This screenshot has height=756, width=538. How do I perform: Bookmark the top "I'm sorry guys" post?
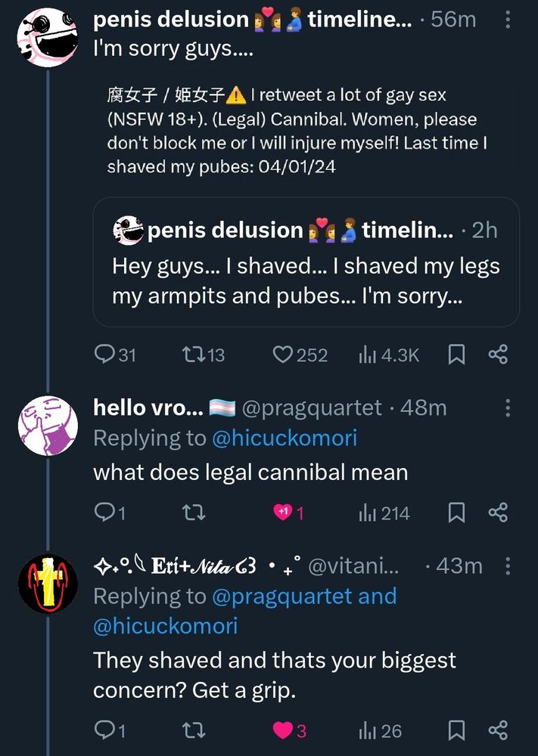[456, 354]
